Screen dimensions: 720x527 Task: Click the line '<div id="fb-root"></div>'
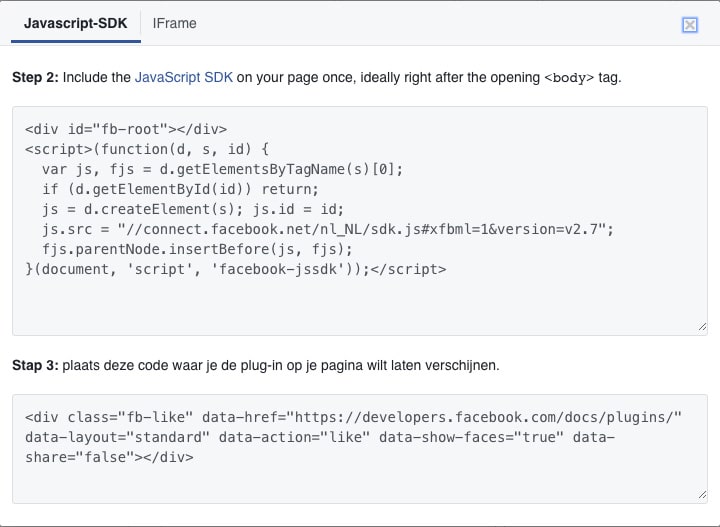(126, 129)
